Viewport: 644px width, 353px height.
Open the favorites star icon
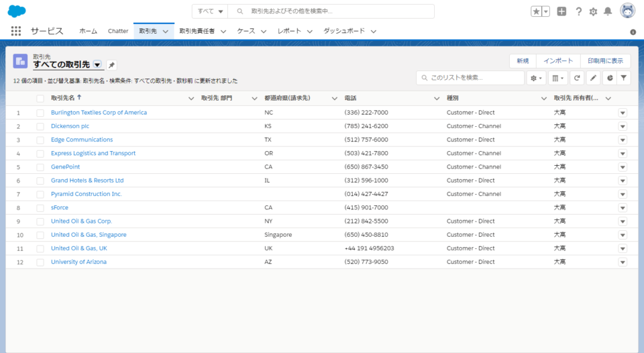[x=536, y=11]
